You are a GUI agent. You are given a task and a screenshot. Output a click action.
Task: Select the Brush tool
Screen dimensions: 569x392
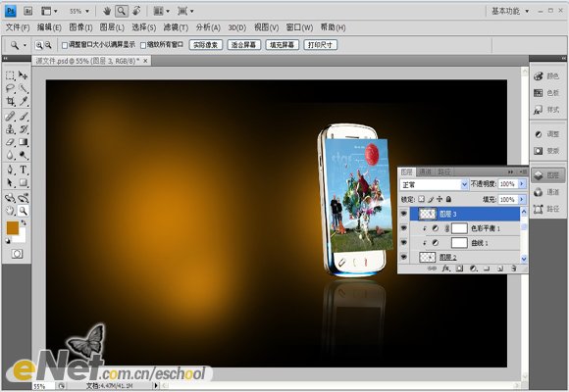coord(24,116)
